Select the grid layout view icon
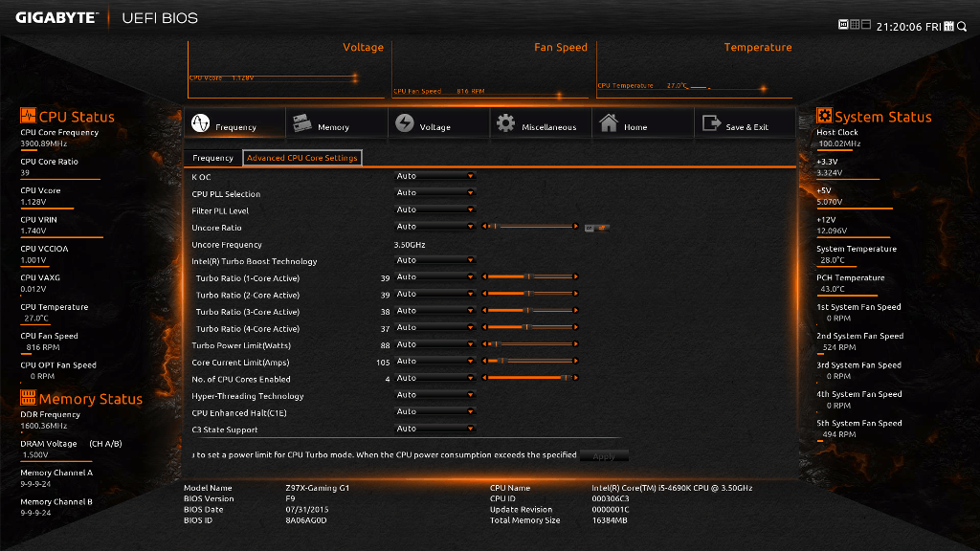Viewport: 980px width, 551px height. (855, 24)
